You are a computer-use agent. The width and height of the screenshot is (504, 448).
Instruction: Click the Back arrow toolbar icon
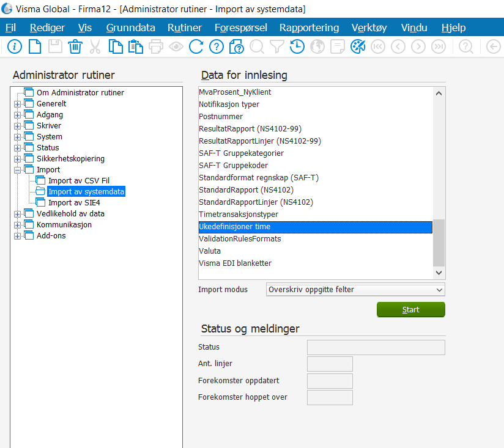pos(494,46)
